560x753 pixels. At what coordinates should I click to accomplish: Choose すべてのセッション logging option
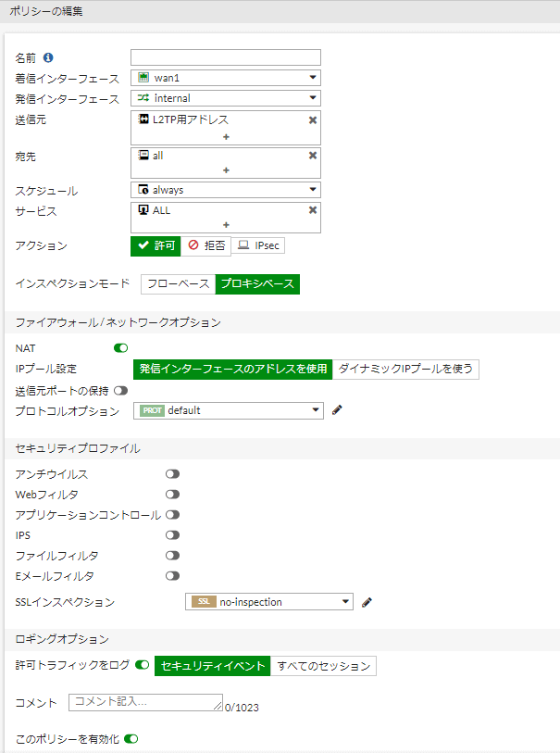pyautogui.click(x=323, y=666)
